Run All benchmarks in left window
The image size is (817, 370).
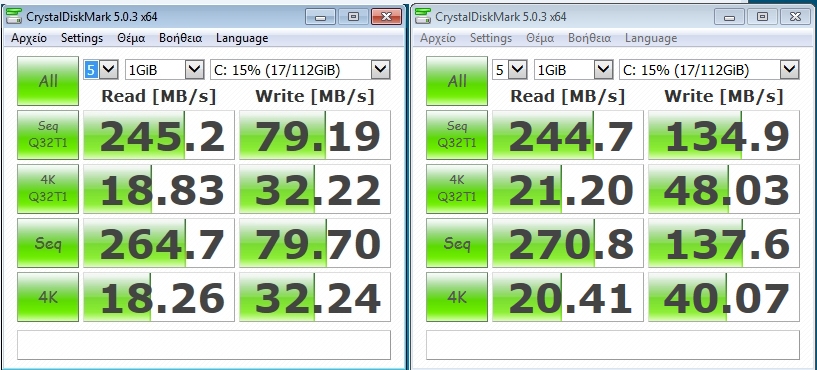point(48,81)
